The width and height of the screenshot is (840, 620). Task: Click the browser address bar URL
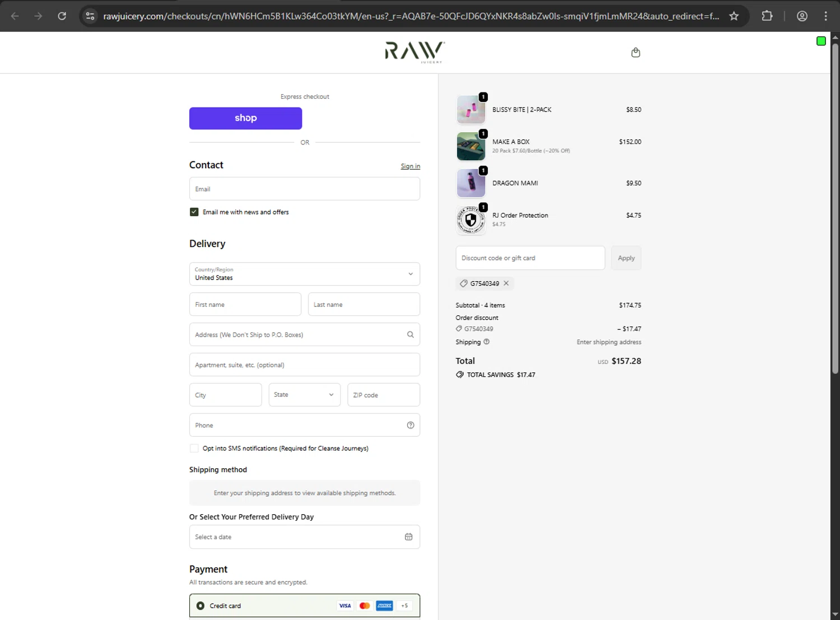pos(411,16)
